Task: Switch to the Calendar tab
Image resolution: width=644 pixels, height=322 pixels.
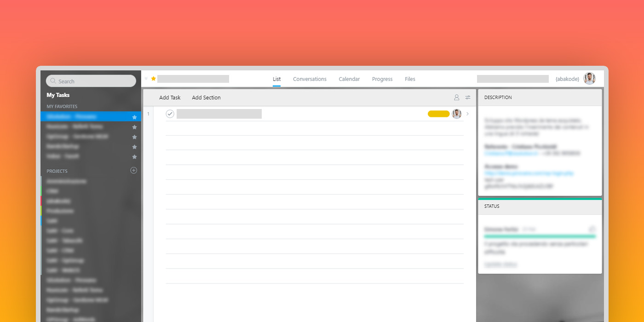Action: 349,79
